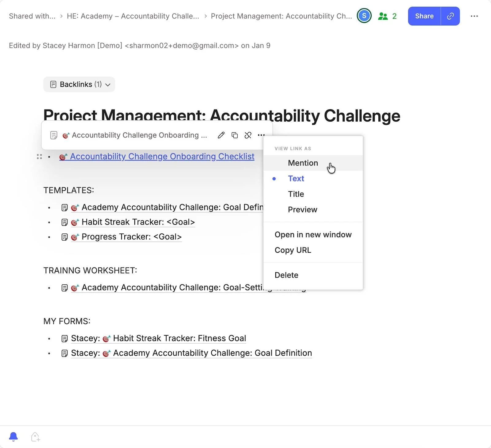491x448 pixels.
Task: Click the TRAINNG WORKSHEET: heading text
Action: click(x=90, y=271)
